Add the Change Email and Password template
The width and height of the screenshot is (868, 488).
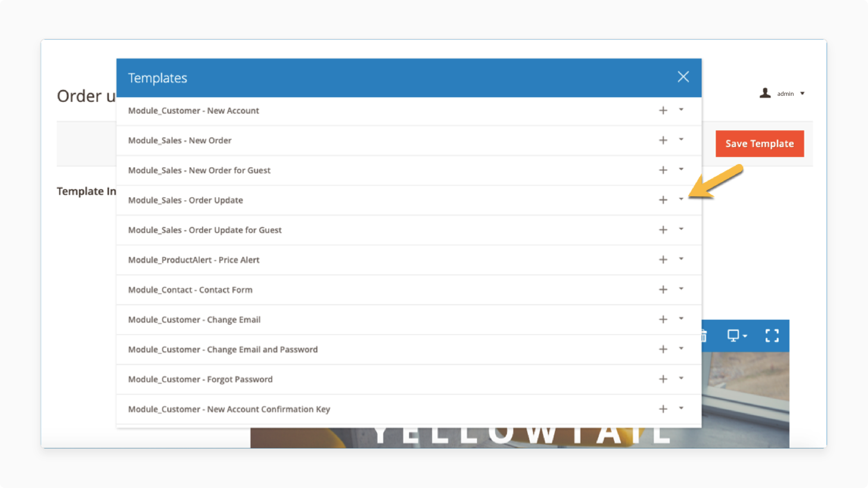[x=663, y=349]
